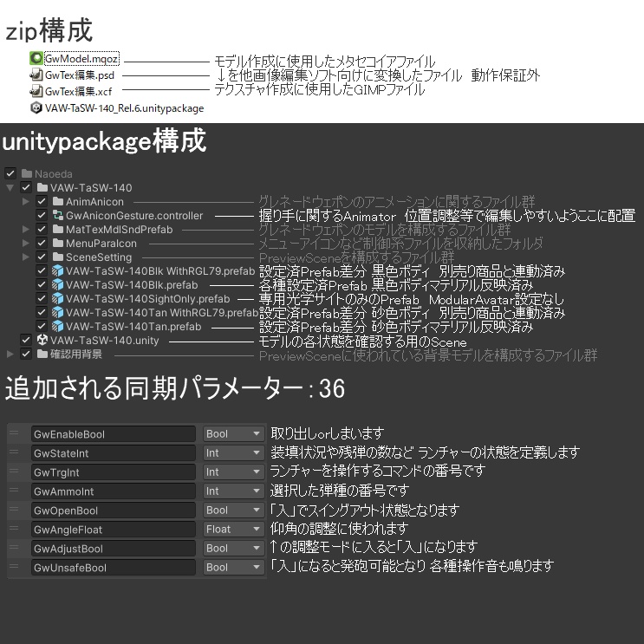Toggle the 確認用背景 folder checkbox
The height and width of the screenshot is (644, 644).
[x=26, y=354]
